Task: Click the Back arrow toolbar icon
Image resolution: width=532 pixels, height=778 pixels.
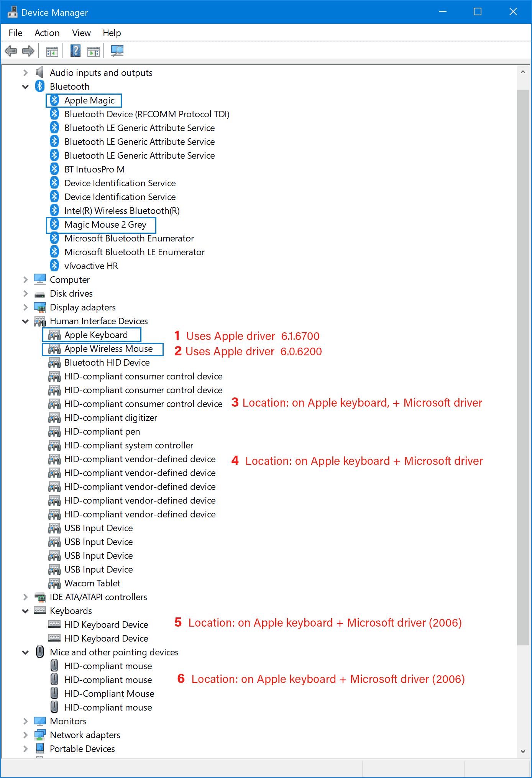Action: pos(11,51)
